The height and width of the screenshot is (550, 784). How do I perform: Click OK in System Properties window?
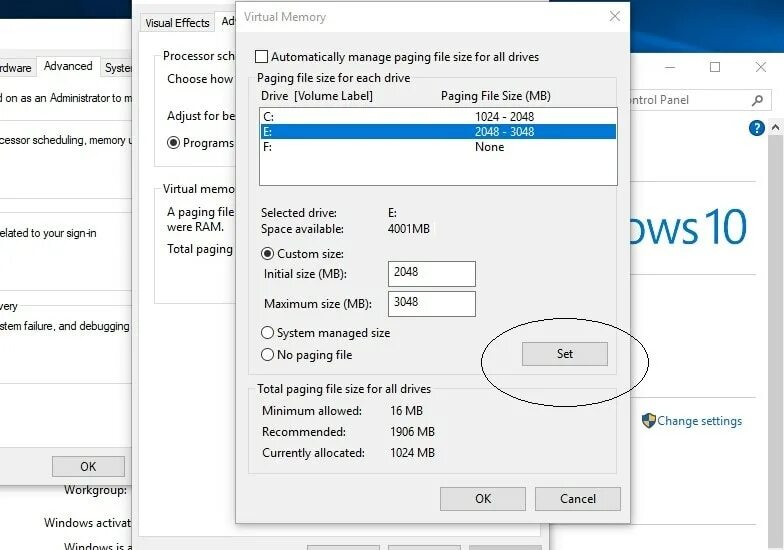pos(88,466)
